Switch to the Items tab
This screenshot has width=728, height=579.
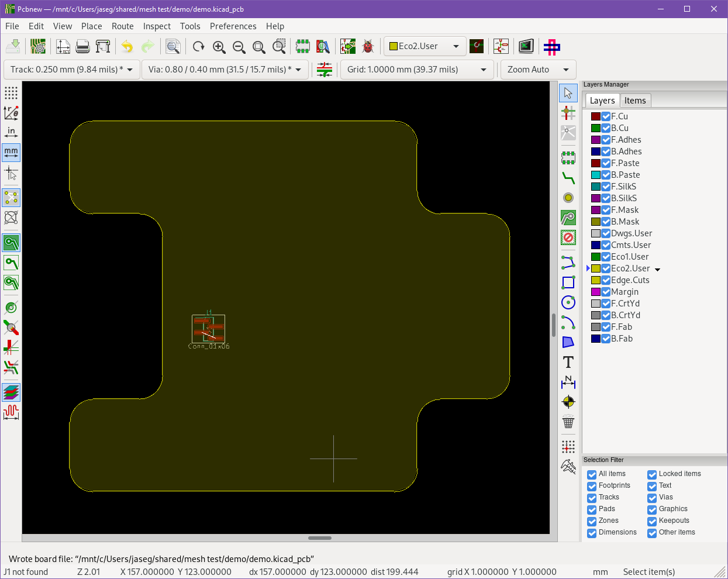point(634,101)
